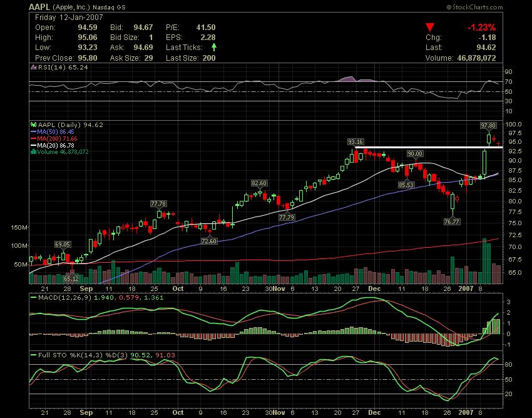Click the MACD(12,26,9) panel label

(x=65, y=298)
